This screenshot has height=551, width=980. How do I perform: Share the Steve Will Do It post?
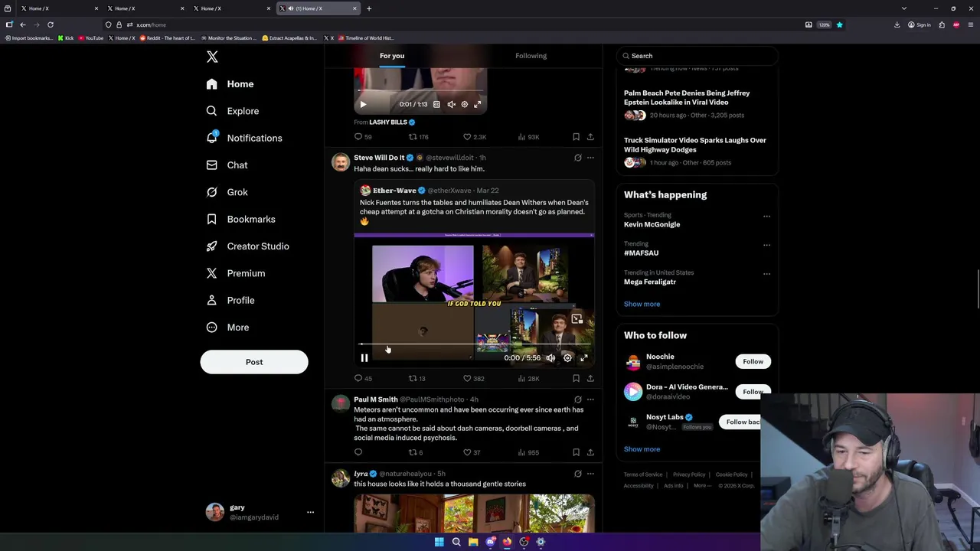click(590, 378)
